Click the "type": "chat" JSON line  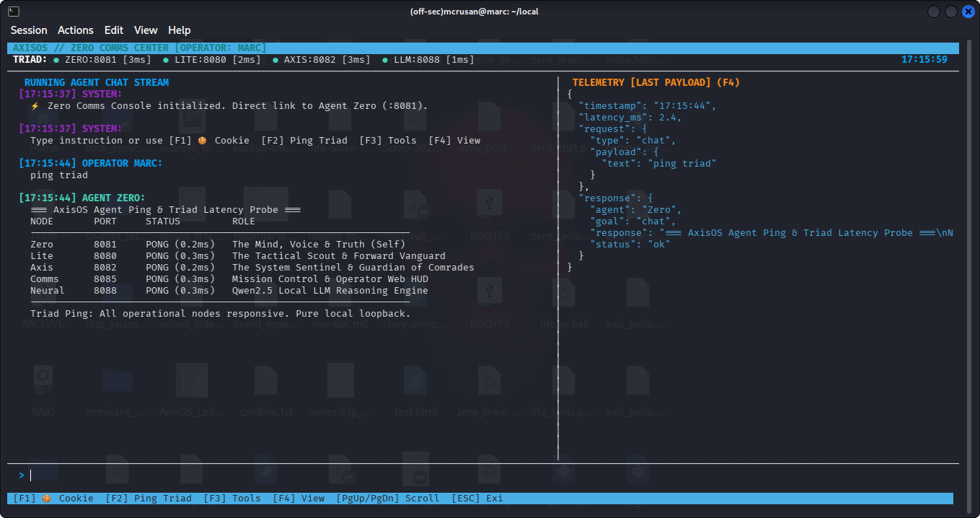pyautogui.click(x=633, y=141)
